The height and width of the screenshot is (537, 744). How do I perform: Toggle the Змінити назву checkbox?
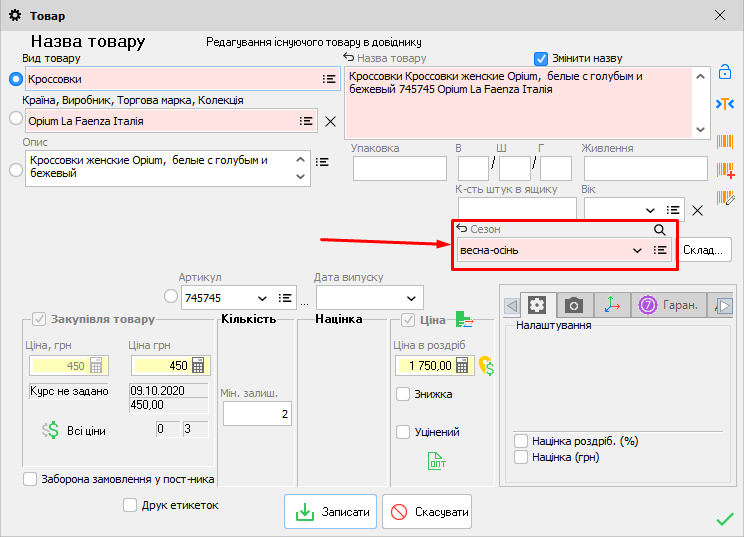click(542, 58)
